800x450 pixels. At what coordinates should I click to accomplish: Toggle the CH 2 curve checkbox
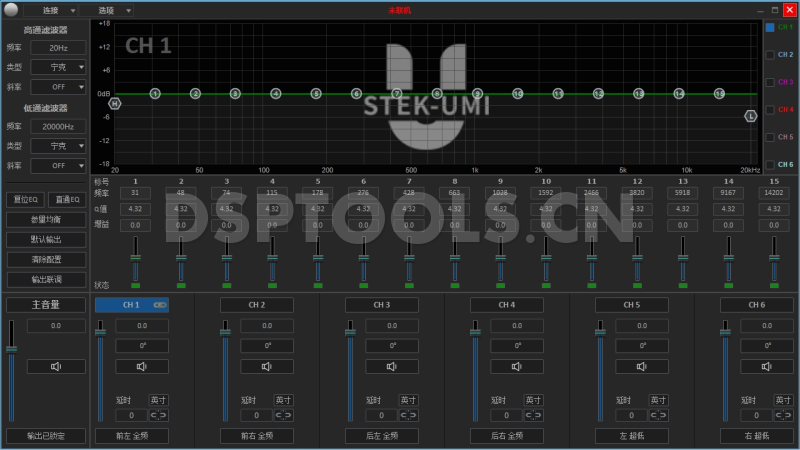coord(770,55)
